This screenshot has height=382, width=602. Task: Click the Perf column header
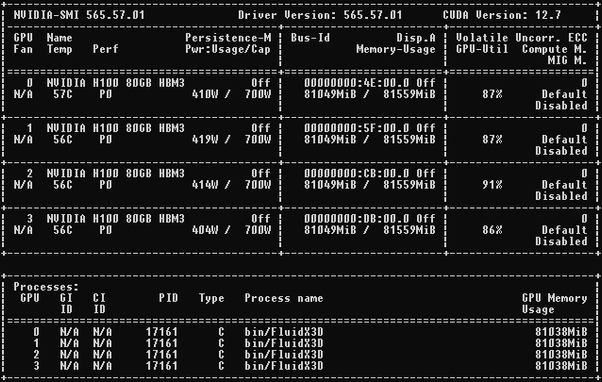105,49
